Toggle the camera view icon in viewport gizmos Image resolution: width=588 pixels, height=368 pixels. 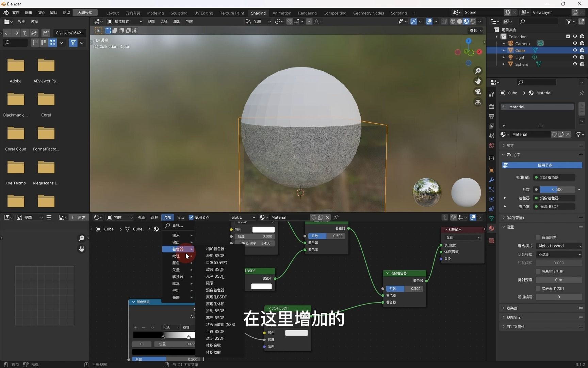click(x=478, y=92)
